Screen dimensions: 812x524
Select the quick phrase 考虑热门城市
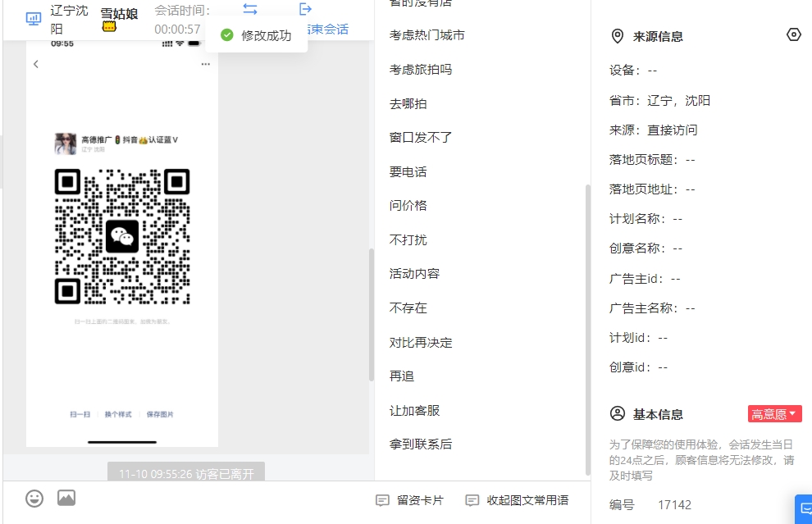(427, 35)
